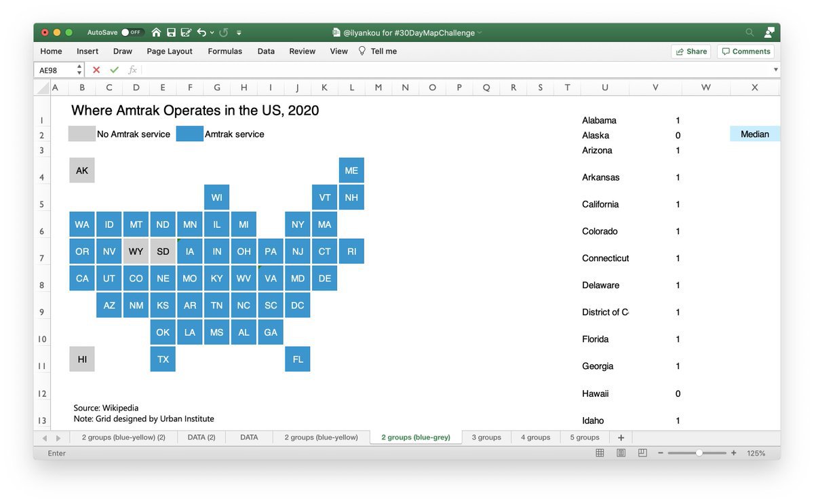Click the Name Box showing AE98
Screen dimensions: 814x504
coord(54,70)
